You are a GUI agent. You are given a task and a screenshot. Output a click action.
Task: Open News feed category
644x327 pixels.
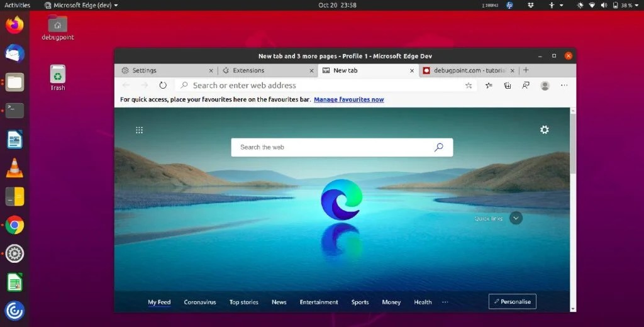[279, 302]
